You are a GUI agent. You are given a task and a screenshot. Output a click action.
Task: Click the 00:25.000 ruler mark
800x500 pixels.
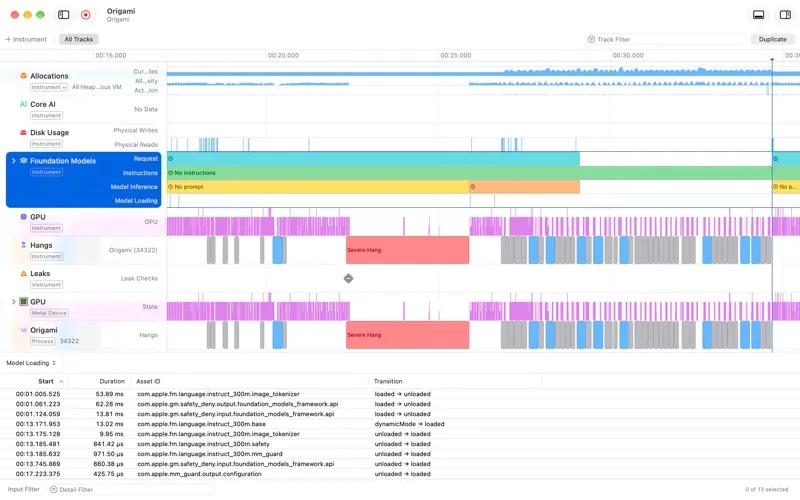456,55
